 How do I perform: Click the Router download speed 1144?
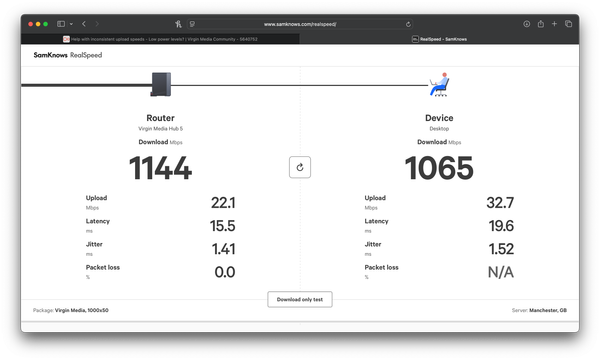click(x=160, y=168)
